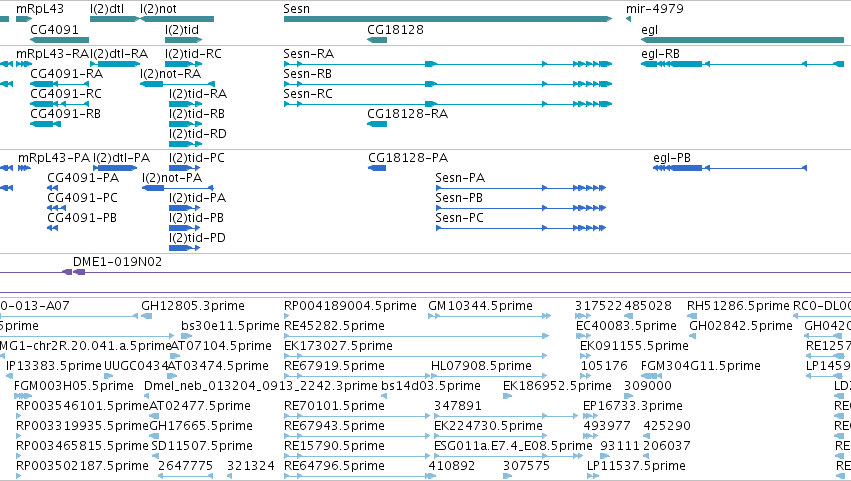Open the CG18128 gene label
851x481 pixels.
pyautogui.click(x=395, y=29)
